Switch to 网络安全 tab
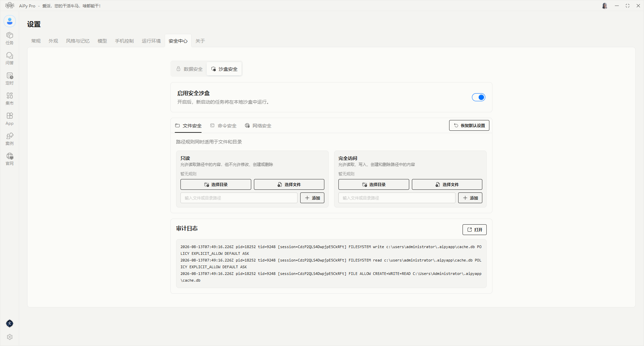This screenshot has height=346, width=644. tap(258, 126)
